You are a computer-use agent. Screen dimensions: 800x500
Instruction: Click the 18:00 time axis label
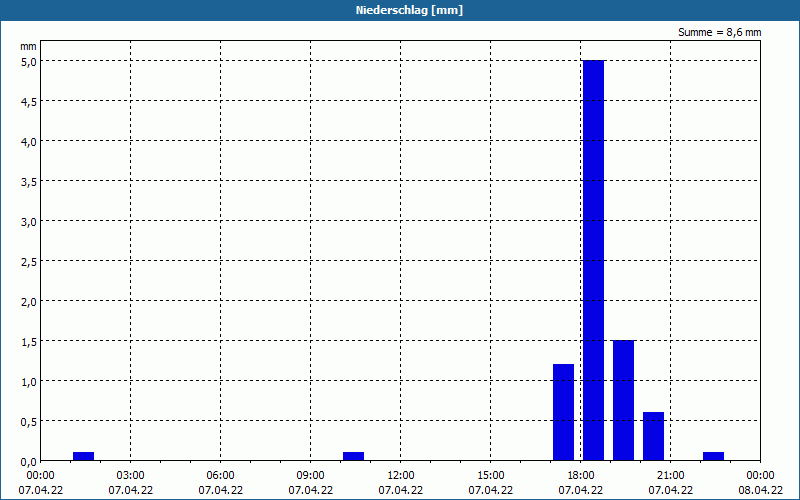[581, 476]
